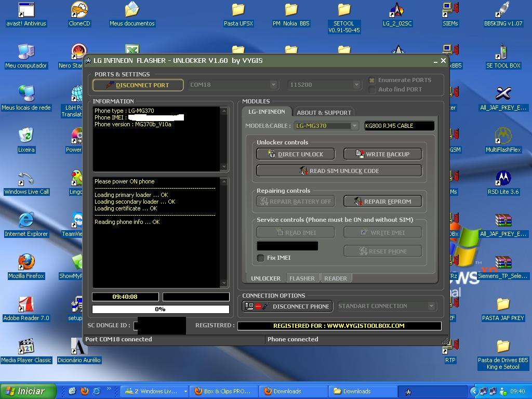Viewport: 532px width, 399px height.
Task: Click REPAIR EEPROM button
Action: click(383, 201)
